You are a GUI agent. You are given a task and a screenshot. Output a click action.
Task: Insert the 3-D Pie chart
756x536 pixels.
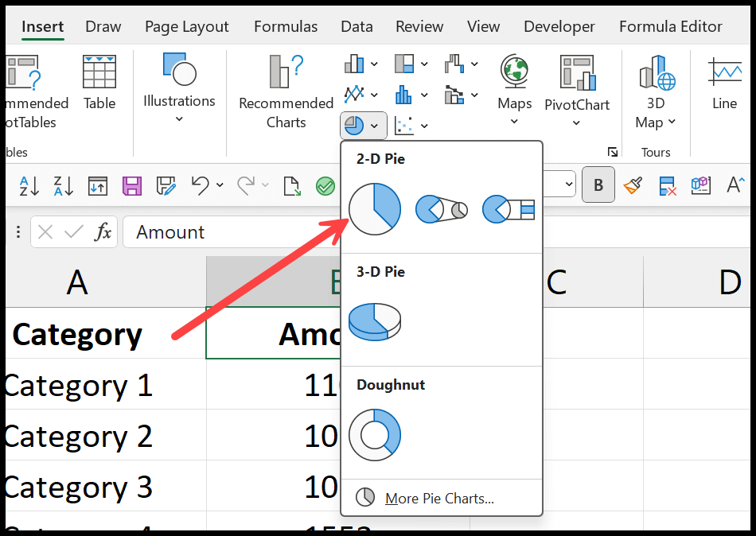coord(375,321)
